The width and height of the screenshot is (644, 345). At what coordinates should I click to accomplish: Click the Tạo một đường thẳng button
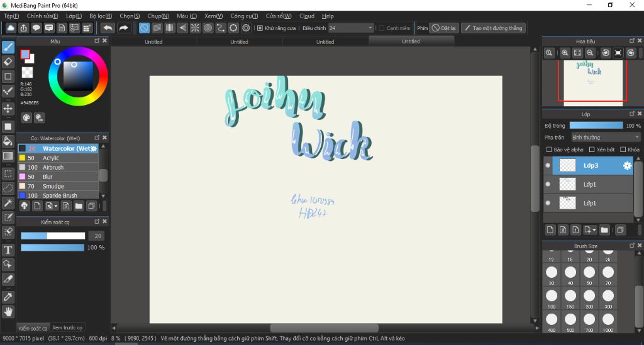click(493, 28)
